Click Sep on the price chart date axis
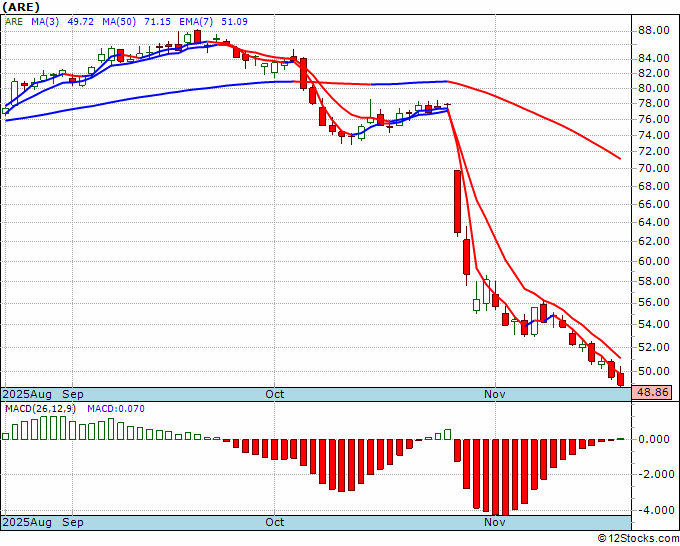Viewport: 680px width, 546px height. point(72,394)
